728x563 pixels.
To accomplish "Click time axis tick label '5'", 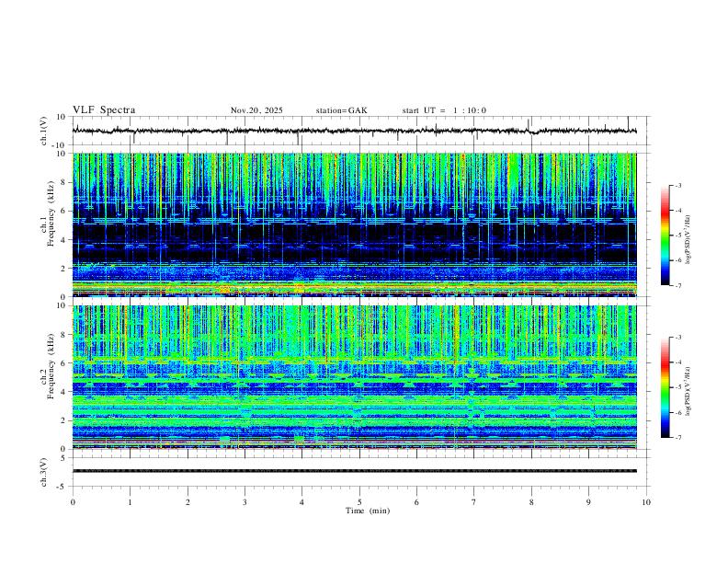I will click(359, 502).
